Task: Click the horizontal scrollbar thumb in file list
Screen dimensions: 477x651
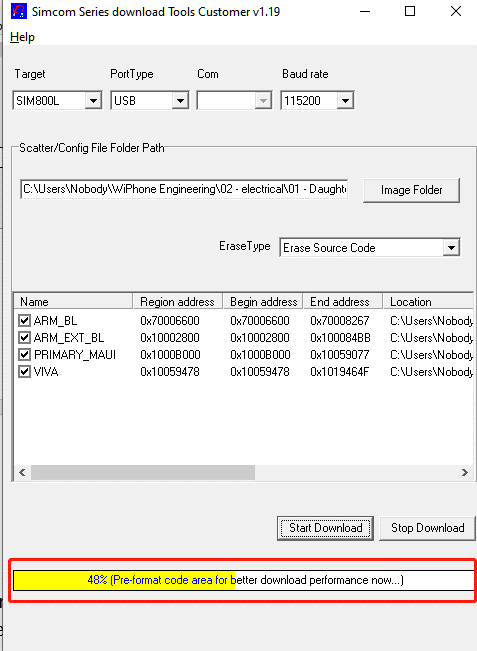Action: 143,472
